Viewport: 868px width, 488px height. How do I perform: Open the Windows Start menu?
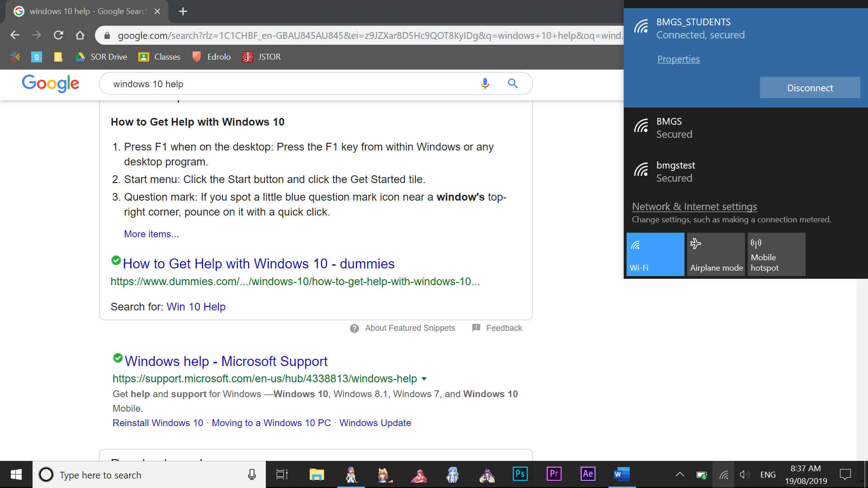(x=16, y=474)
